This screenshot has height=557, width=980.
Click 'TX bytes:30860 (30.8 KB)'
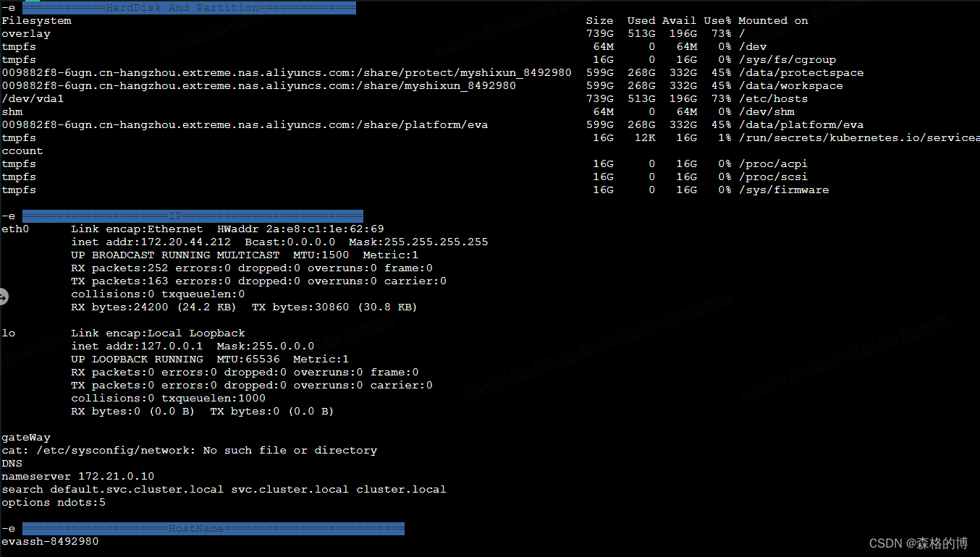coord(335,307)
